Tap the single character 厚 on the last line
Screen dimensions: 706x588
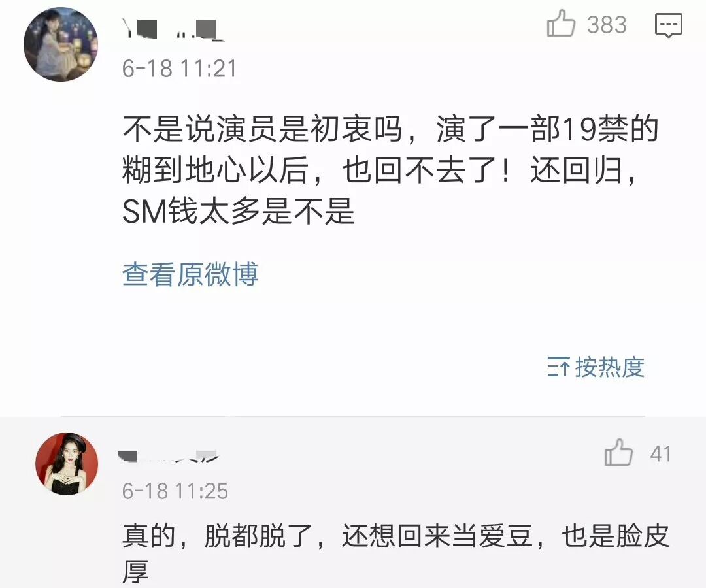point(135,572)
